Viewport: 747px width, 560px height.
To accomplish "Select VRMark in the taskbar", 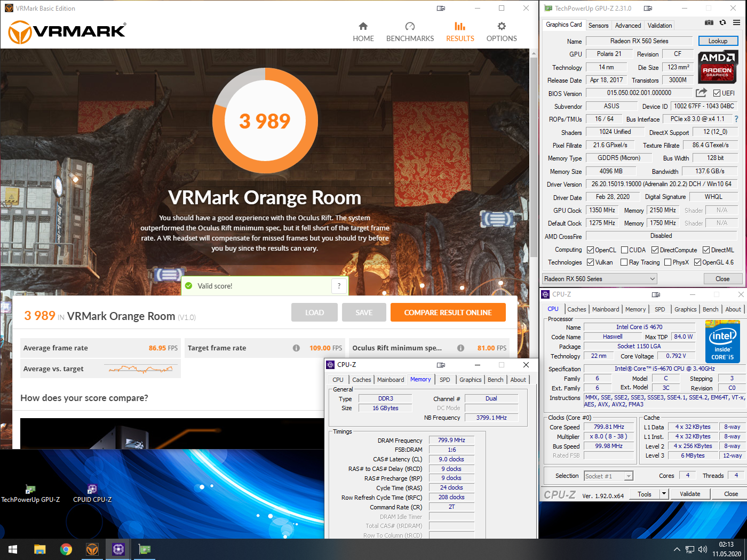I will point(92,549).
